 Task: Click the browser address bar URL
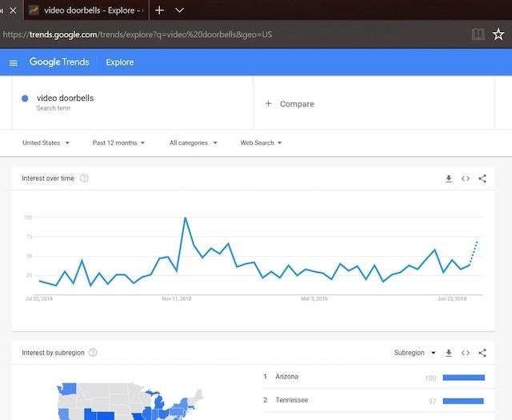point(160,34)
